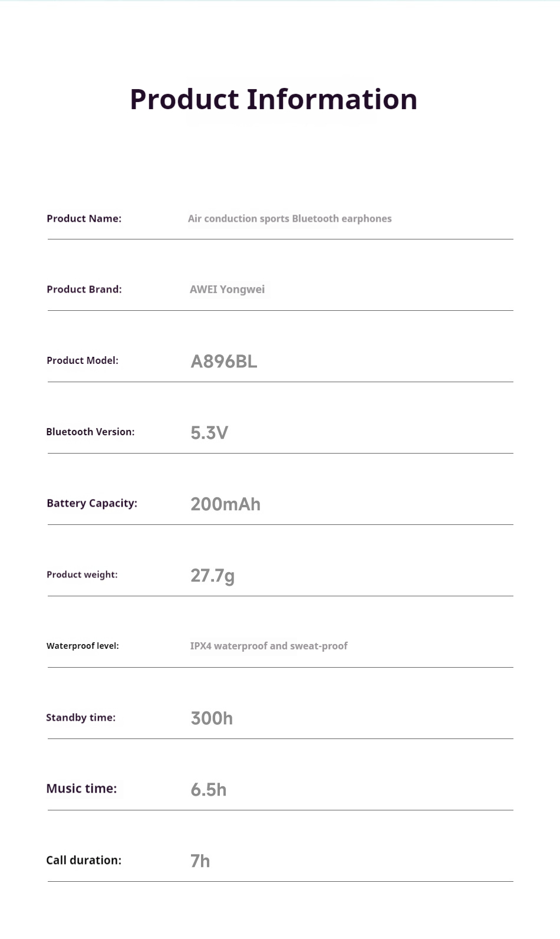Click the Waterproof level label
Screen dimensions: 560x939
coord(83,646)
